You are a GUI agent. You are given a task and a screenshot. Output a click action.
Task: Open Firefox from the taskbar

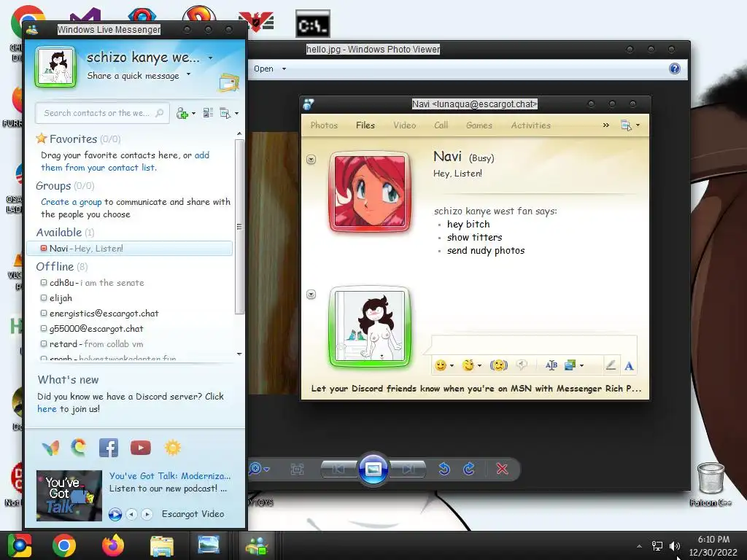(x=113, y=545)
